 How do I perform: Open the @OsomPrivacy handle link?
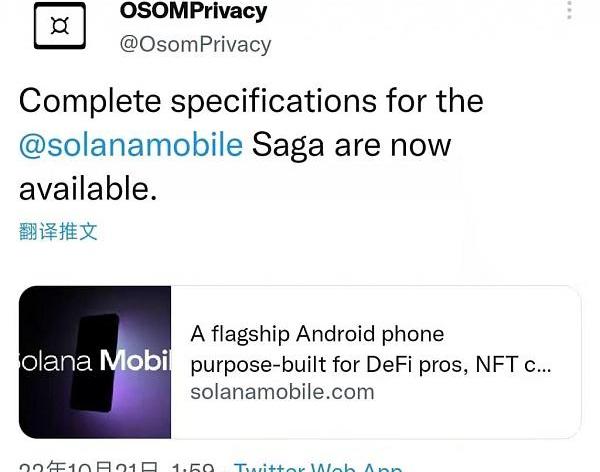tap(195, 45)
